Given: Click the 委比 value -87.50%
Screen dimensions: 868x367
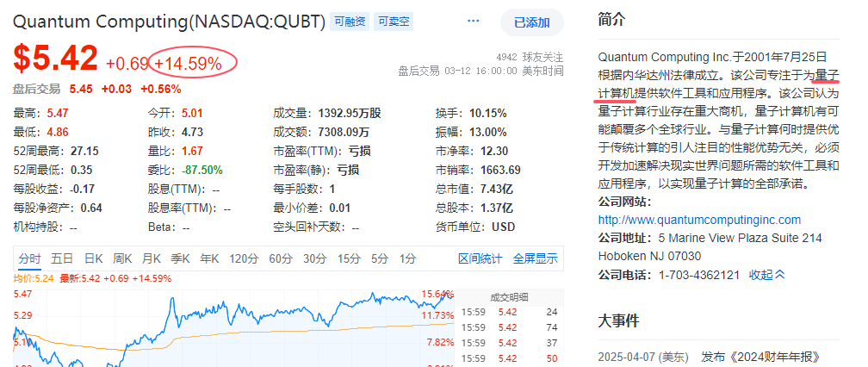Looking at the screenshot, I should click(x=202, y=170).
